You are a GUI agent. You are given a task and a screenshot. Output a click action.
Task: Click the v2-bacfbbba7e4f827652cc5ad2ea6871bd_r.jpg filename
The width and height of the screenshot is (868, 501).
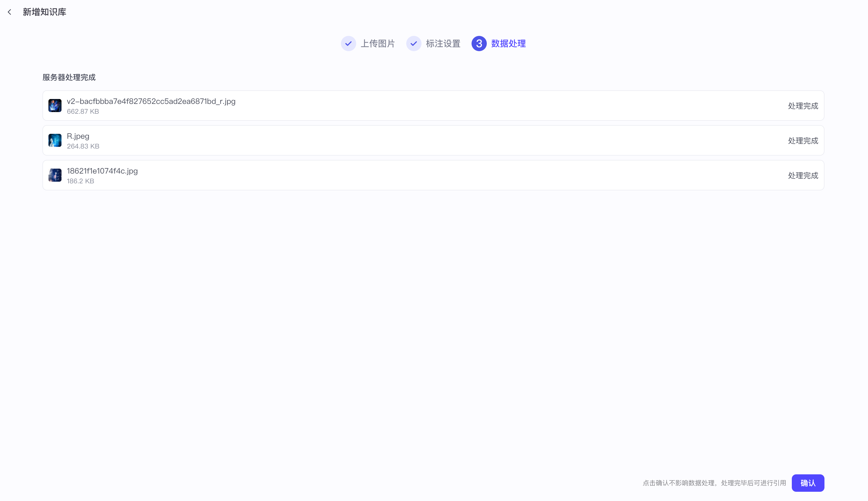pos(151,101)
